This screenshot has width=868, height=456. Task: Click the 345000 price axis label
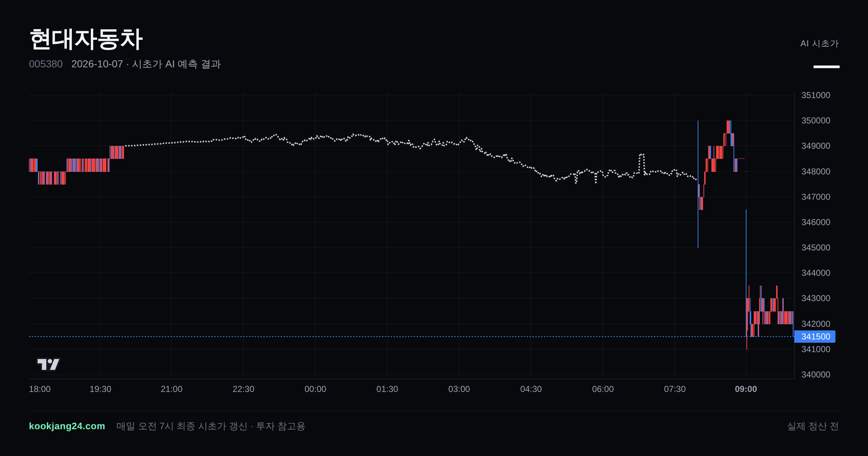pyautogui.click(x=816, y=248)
